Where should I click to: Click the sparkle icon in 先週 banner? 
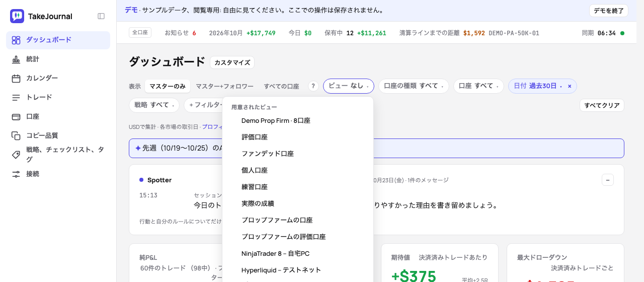138,148
